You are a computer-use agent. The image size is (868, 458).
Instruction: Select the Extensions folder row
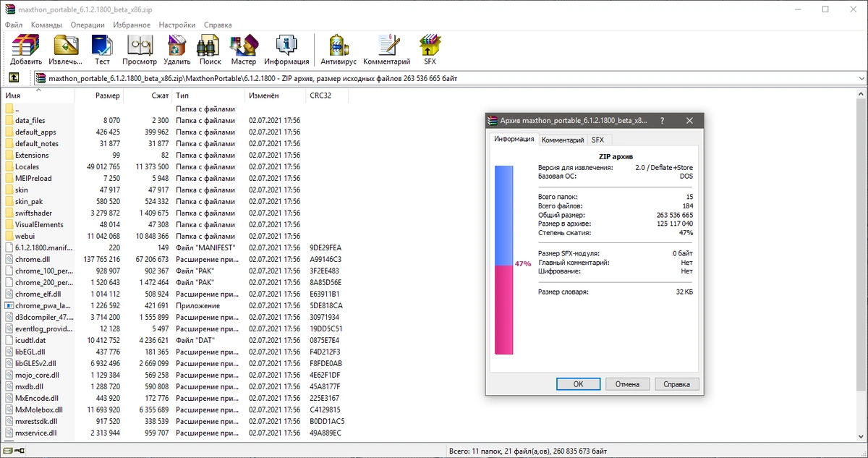(x=174, y=155)
